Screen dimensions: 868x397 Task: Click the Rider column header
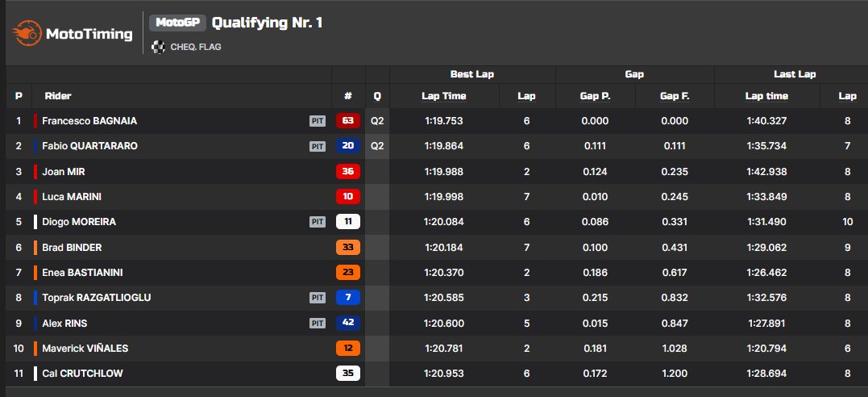click(58, 96)
